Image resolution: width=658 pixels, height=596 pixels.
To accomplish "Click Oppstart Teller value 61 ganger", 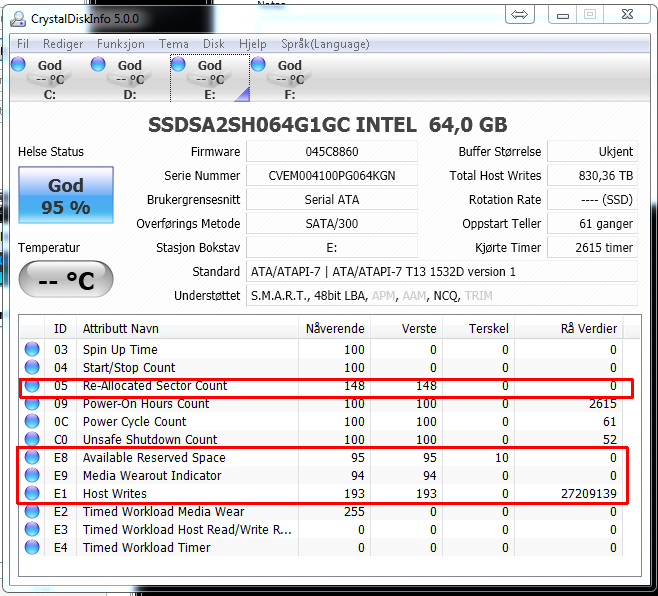I will coord(592,223).
